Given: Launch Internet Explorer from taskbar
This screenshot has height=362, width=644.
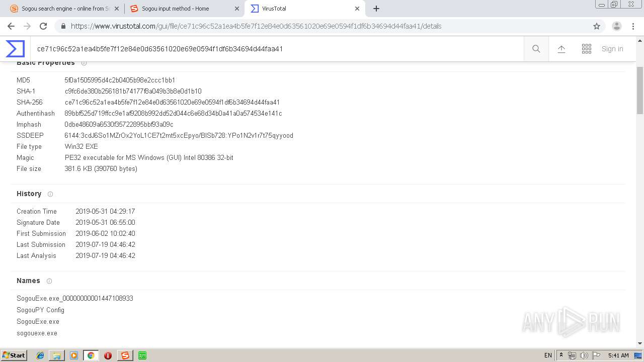Looking at the screenshot, I should pos(40,355).
